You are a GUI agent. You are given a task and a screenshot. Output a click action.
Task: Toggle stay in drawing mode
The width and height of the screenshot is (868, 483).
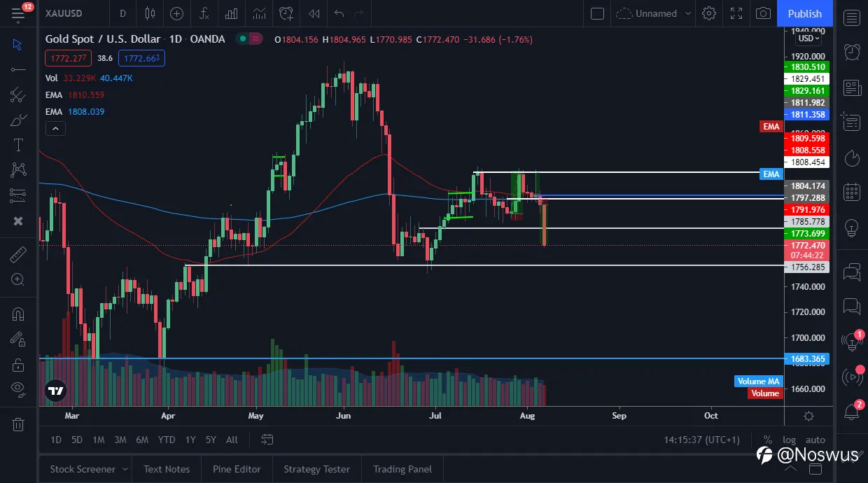[18, 339]
